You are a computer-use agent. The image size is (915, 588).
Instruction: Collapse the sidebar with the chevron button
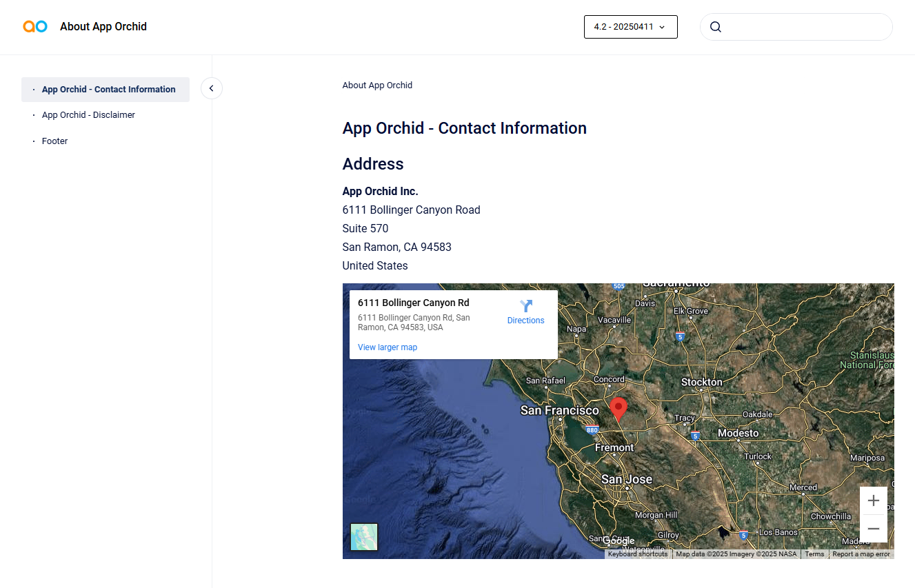tap(212, 88)
